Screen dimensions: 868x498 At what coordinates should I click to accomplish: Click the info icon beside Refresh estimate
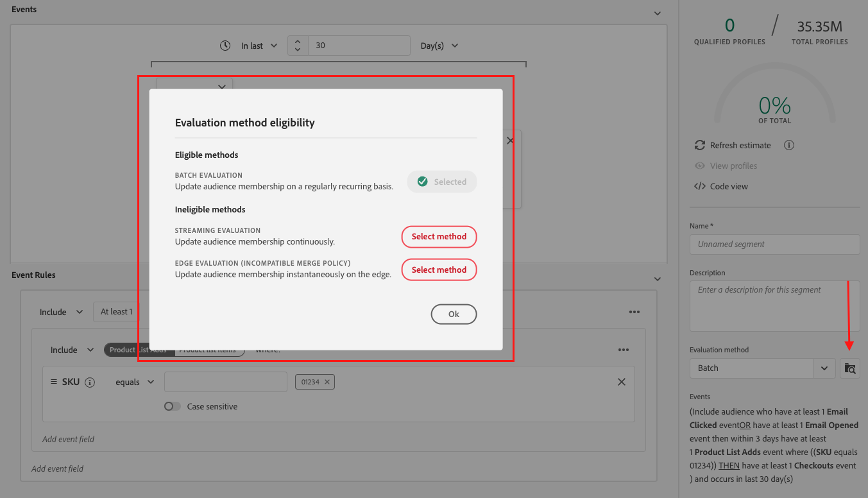click(x=788, y=145)
